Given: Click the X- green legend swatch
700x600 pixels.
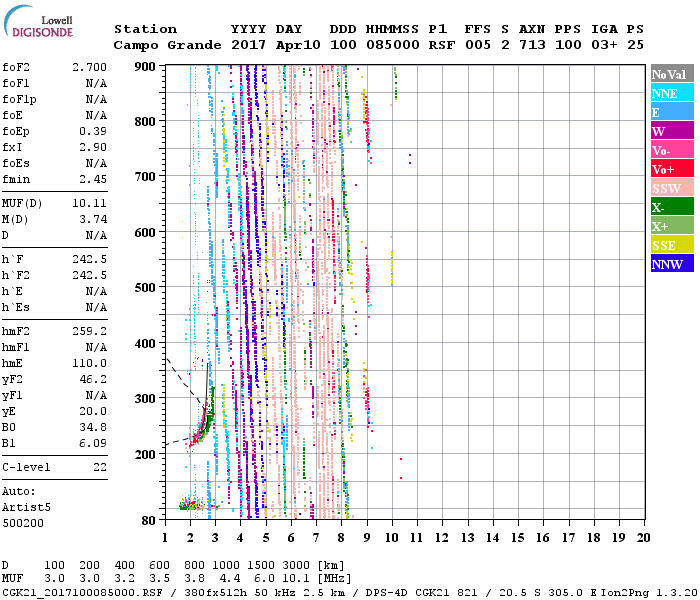Looking at the screenshot, I should click(x=670, y=207).
